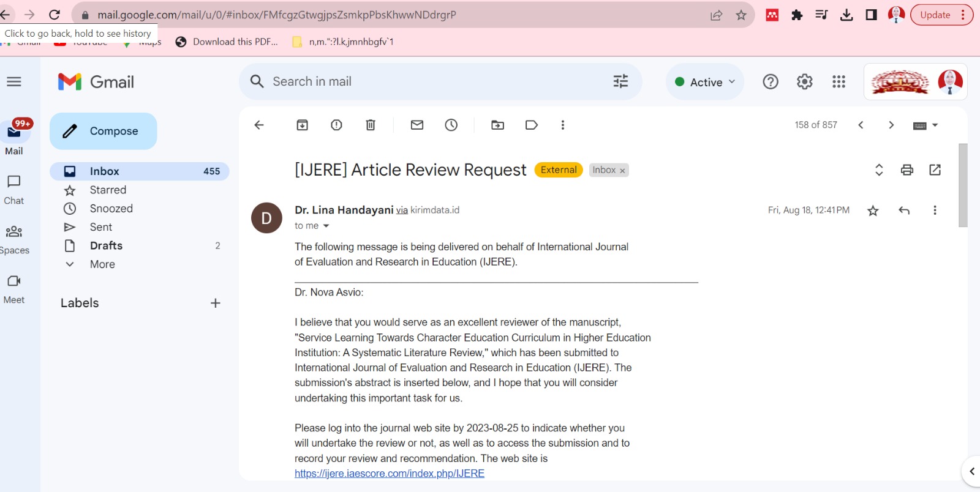Go to the Starred folder
Image resolution: width=980 pixels, height=492 pixels.
[108, 190]
